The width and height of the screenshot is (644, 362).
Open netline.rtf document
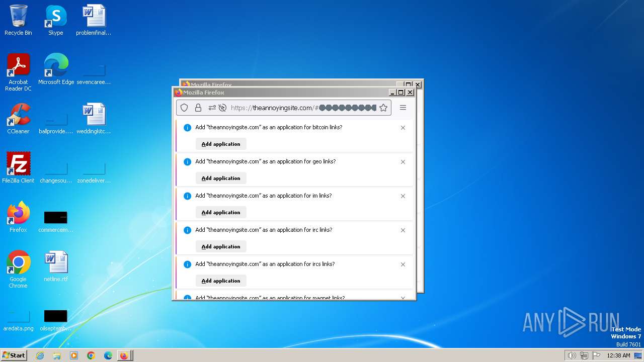tap(56, 267)
